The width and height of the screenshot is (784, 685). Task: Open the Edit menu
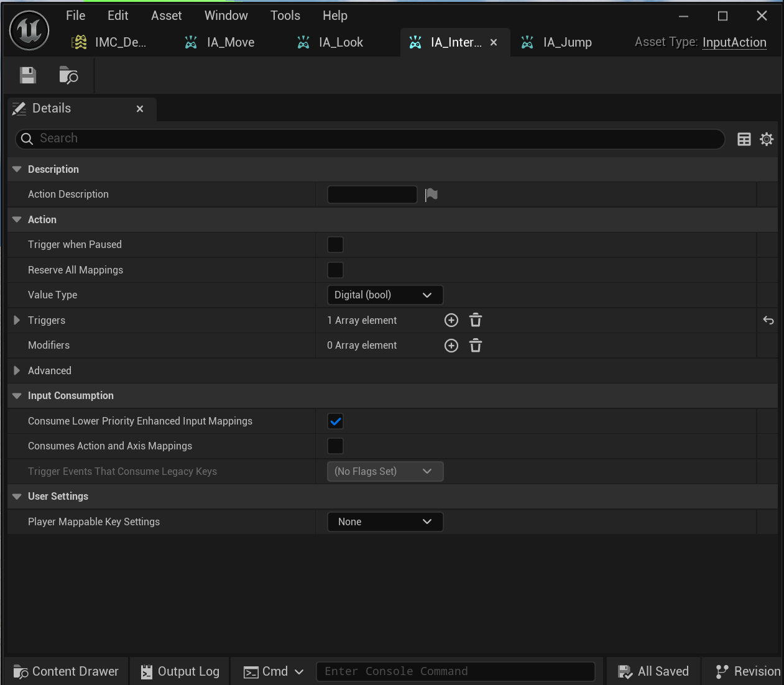click(x=118, y=16)
